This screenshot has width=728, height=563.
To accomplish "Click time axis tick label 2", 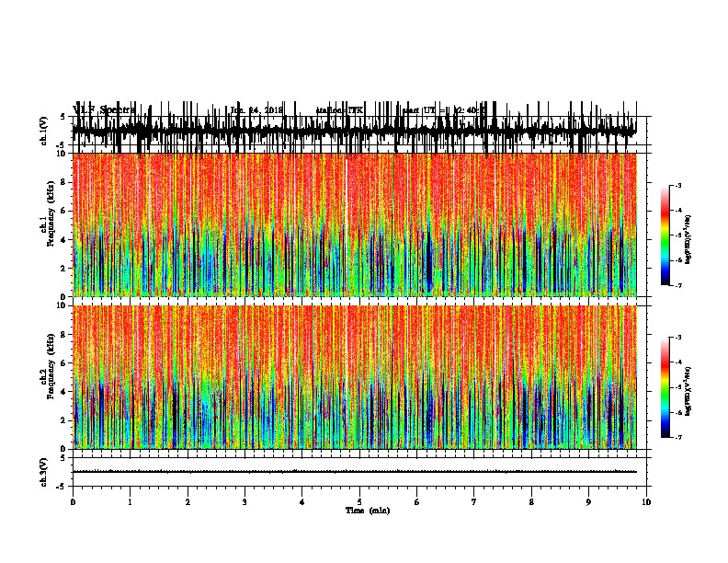I will point(188,502).
